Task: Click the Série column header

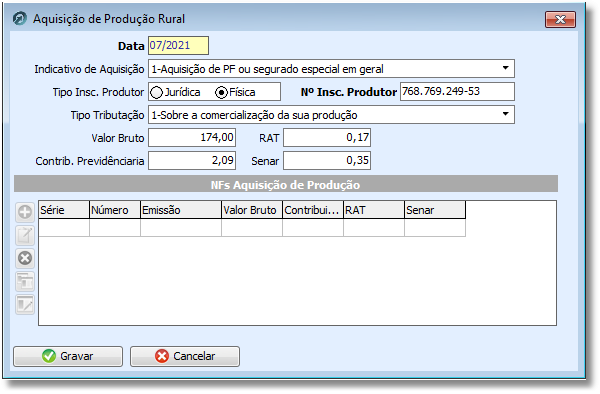Action: click(x=64, y=210)
